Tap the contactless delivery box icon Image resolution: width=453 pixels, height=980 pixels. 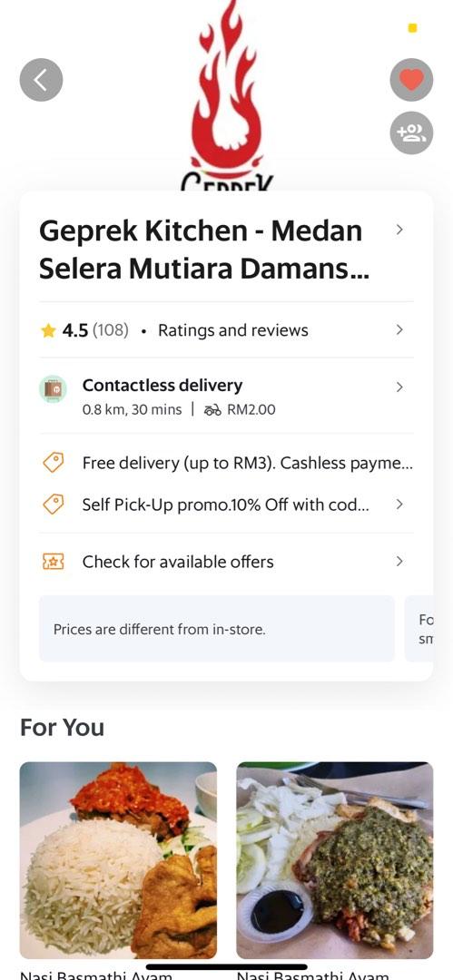pos(54,388)
